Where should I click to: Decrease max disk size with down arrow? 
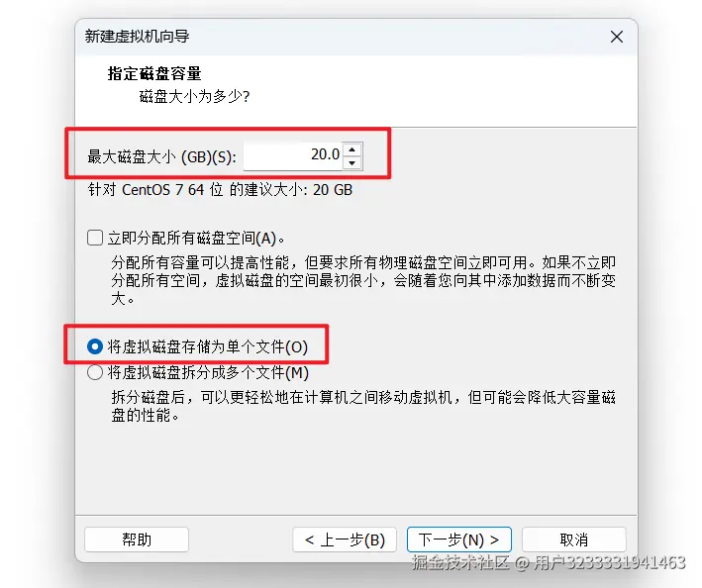pyautogui.click(x=352, y=162)
